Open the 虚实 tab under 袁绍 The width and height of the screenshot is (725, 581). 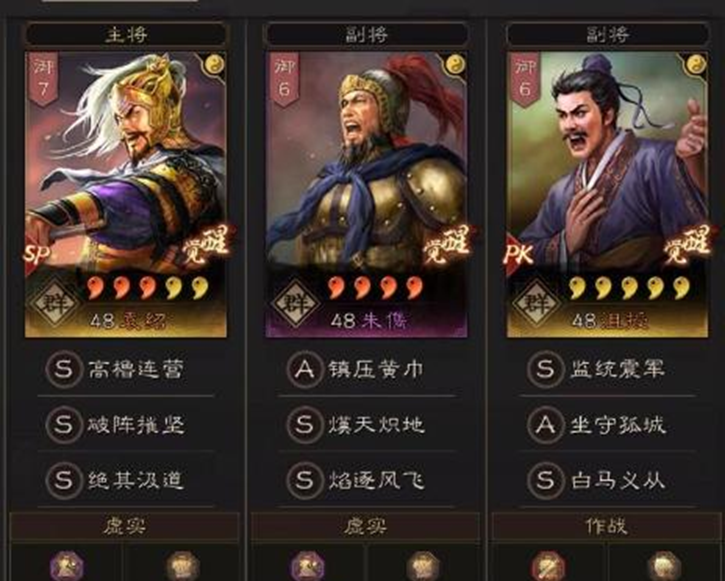click(125, 526)
